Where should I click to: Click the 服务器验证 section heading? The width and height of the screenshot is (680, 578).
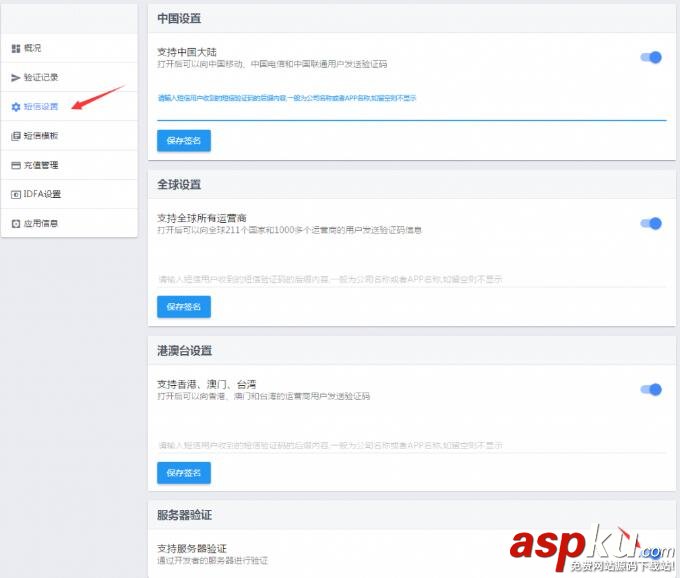184,515
